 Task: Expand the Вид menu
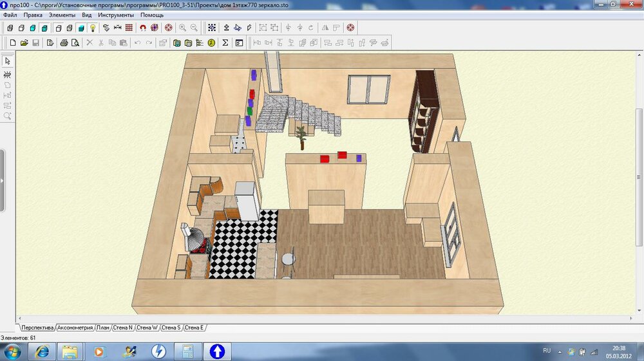tap(87, 14)
